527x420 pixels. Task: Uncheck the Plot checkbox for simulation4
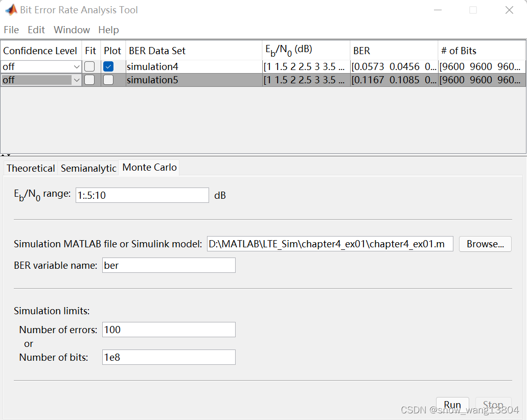pos(108,66)
